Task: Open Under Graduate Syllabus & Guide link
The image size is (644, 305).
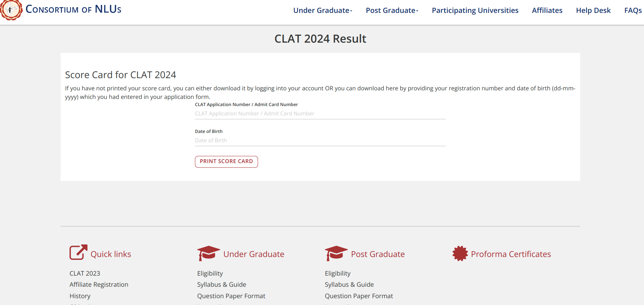Action: point(221,285)
